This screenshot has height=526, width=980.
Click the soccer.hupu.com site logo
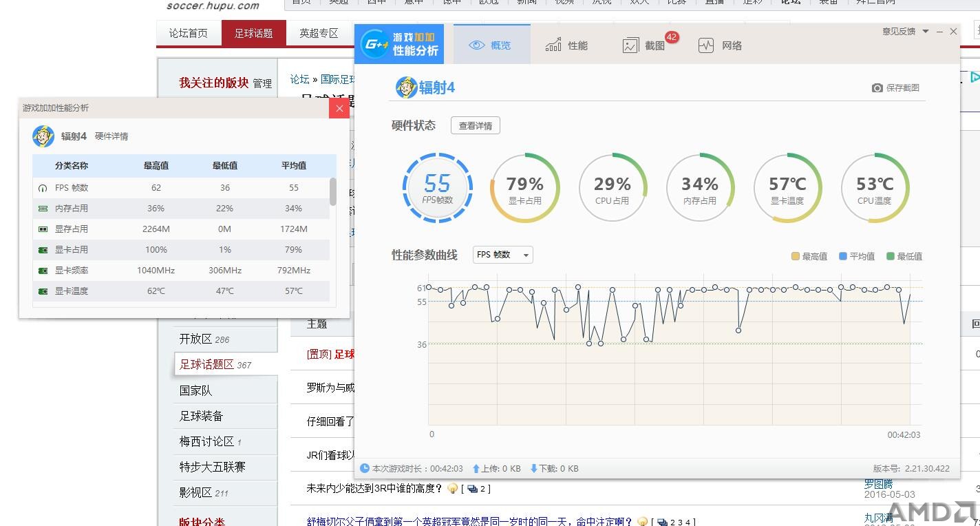click(213, 6)
